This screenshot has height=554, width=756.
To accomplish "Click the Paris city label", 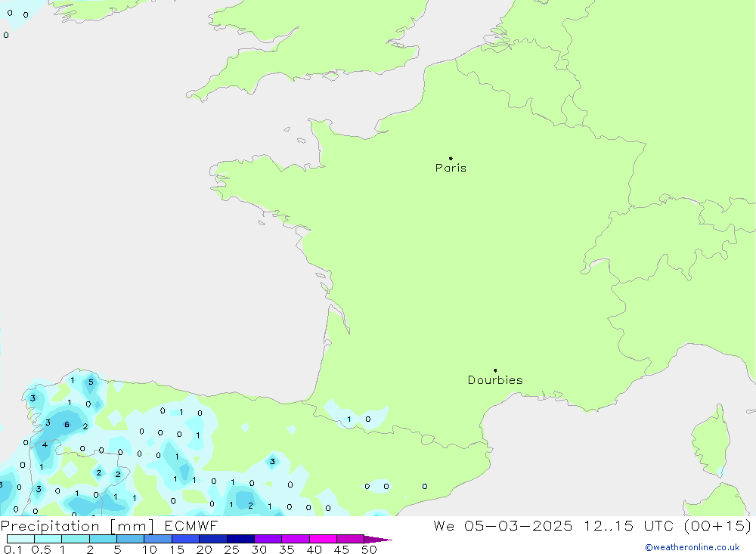I will (x=451, y=168).
